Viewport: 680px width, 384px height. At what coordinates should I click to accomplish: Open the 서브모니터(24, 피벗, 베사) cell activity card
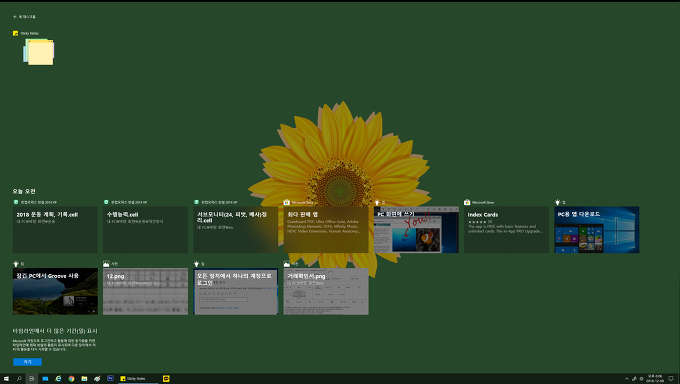(235, 230)
